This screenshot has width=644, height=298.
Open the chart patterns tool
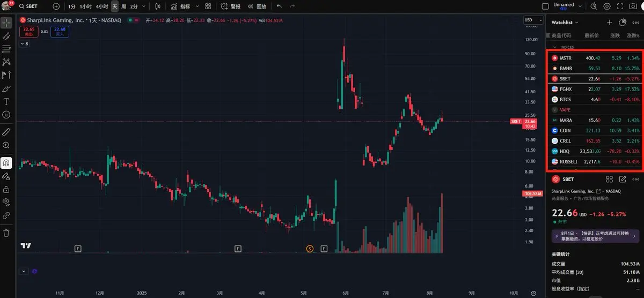(6, 62)
